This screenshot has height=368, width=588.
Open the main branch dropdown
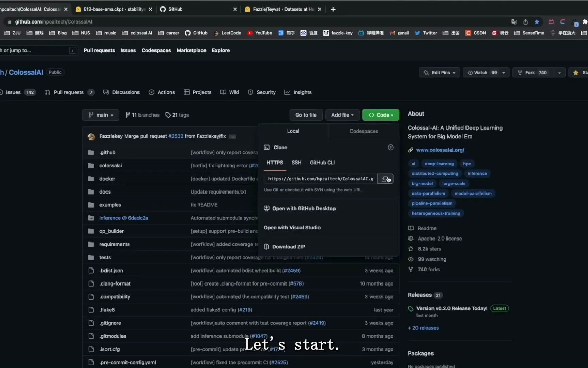point(101,115)
